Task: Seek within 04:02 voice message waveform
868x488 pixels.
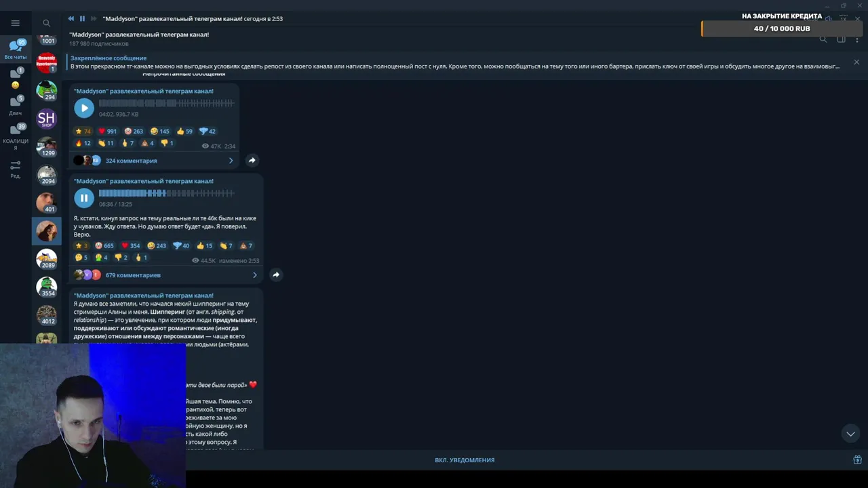Action: tap(166, 104)
